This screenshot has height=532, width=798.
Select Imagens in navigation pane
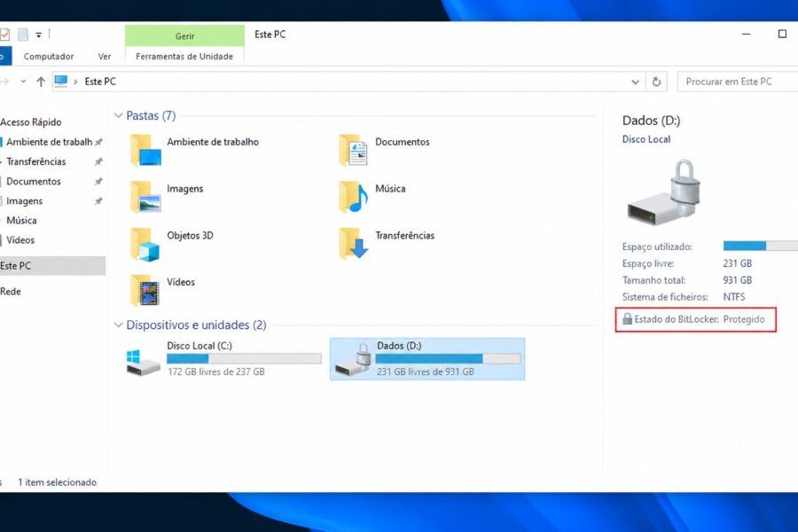(25, 201)
